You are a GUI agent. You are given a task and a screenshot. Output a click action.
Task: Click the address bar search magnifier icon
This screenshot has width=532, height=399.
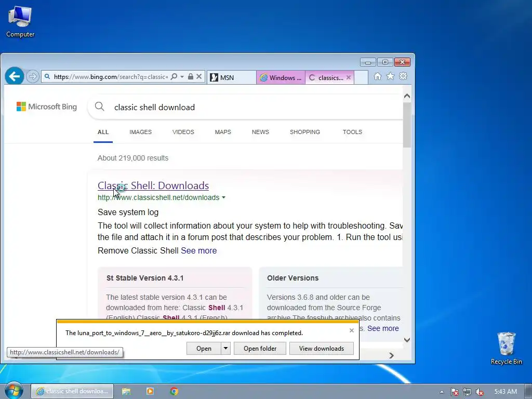[x=174, y=77]
